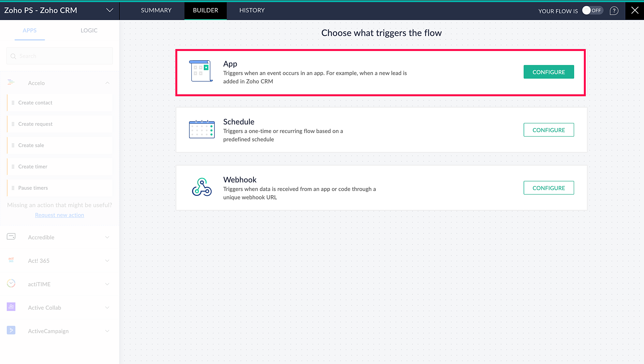Click the ActiveCampaign app icon
The image size is (644, 364).
(11, 330)
